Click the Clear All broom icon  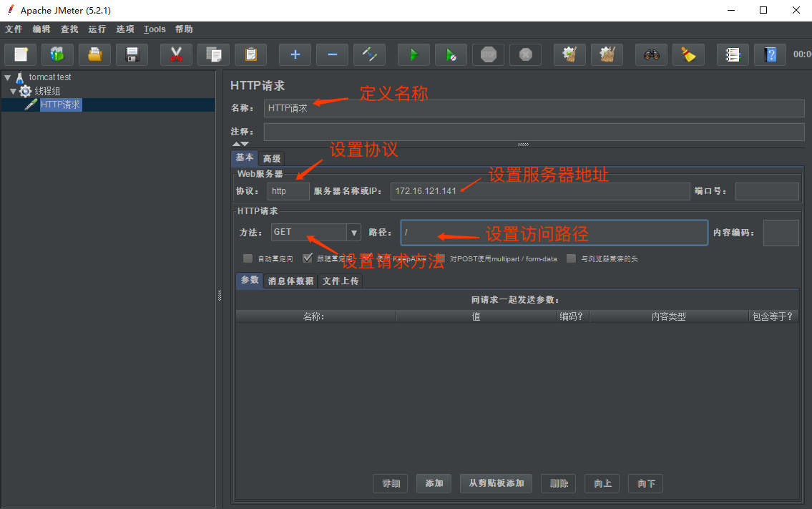[688, 54]
